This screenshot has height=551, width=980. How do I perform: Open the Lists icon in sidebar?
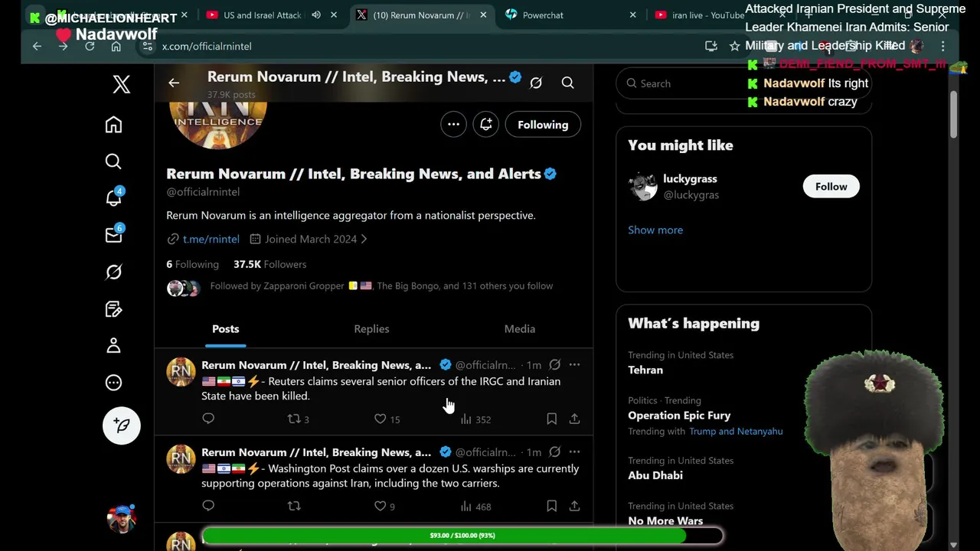tap(113, 309)
